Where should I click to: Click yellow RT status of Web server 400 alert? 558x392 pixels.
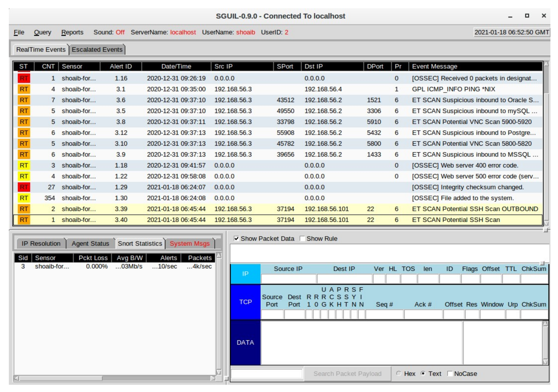click(24, 165)
